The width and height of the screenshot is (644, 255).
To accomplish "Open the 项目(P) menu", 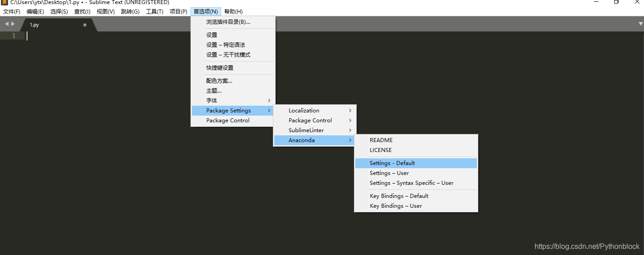I will click(x=178, y=11).
